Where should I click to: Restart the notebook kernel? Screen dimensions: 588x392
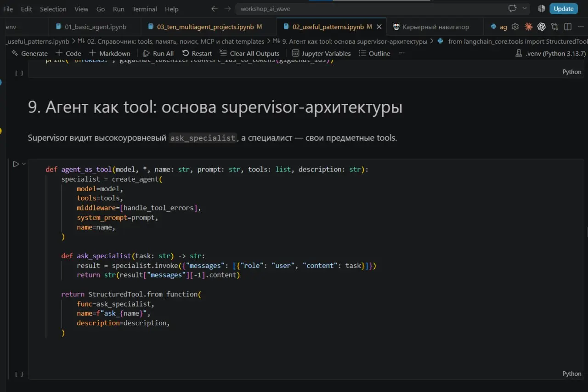(197, 53)
